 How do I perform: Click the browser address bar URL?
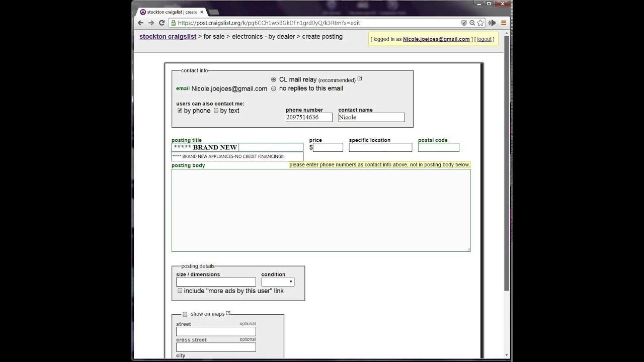269,23
